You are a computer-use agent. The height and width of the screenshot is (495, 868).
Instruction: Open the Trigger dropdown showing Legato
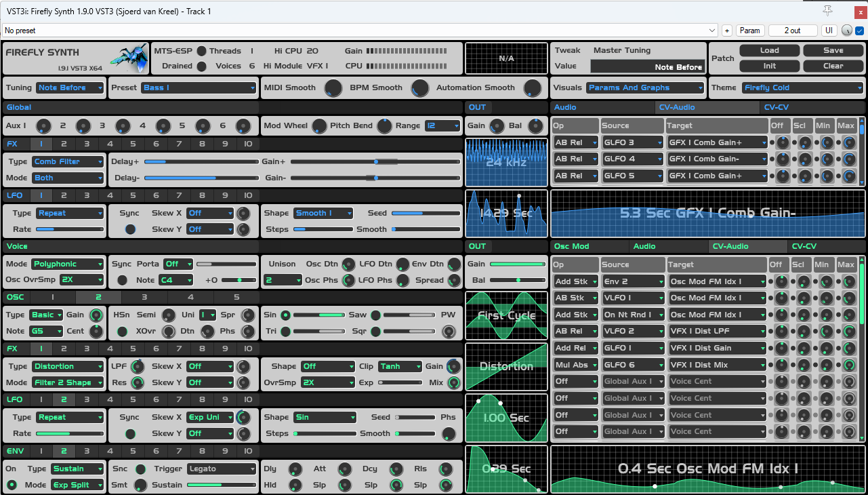[222, 469]
